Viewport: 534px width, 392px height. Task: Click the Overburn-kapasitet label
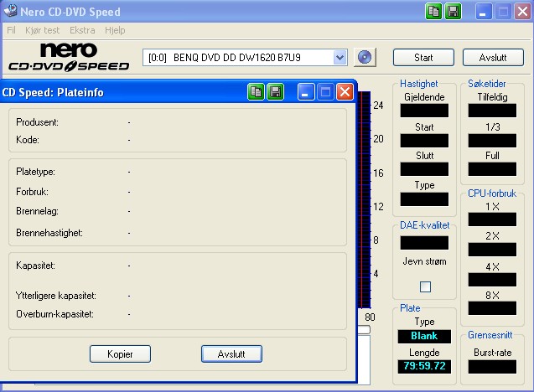click(x=54, y=314)
